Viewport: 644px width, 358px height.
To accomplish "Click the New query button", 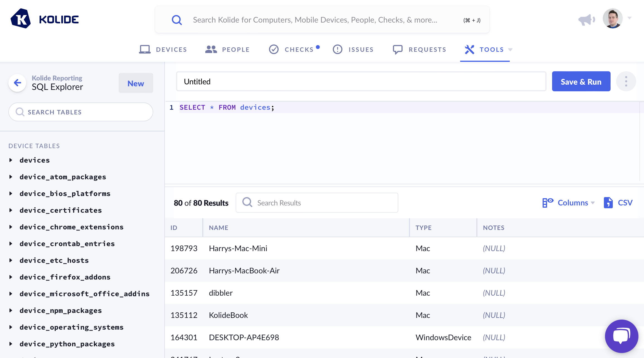I will coord(136,83).
